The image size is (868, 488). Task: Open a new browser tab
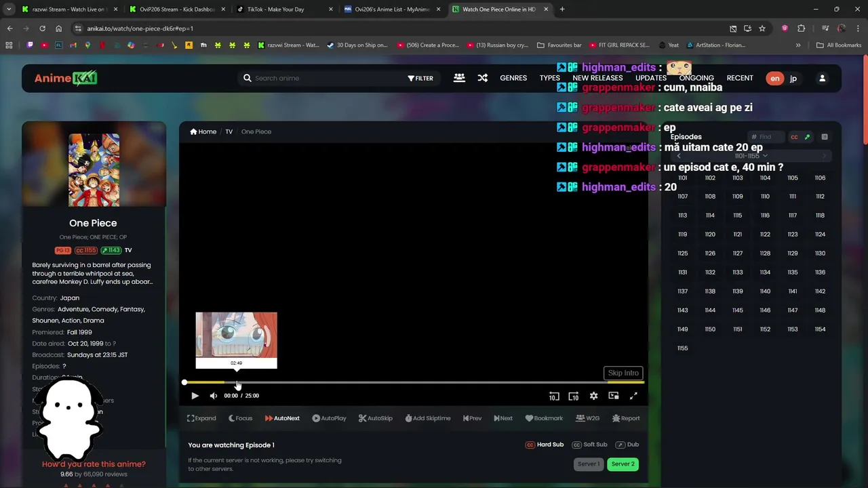coord(562,9)
